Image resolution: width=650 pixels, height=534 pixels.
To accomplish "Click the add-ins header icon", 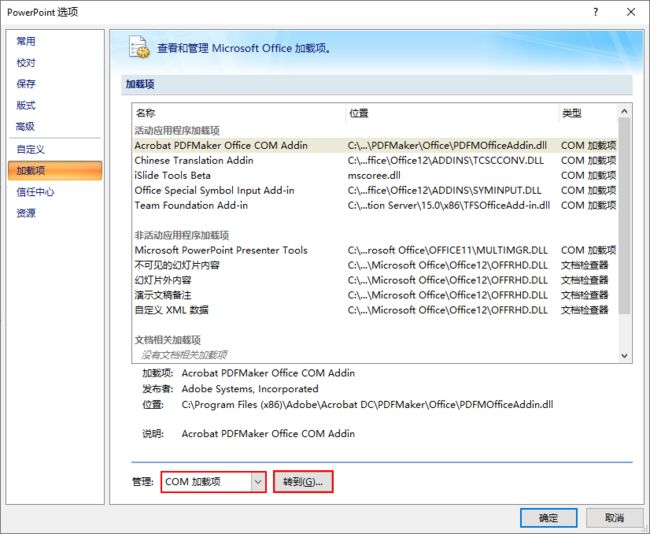I will 139,47.
